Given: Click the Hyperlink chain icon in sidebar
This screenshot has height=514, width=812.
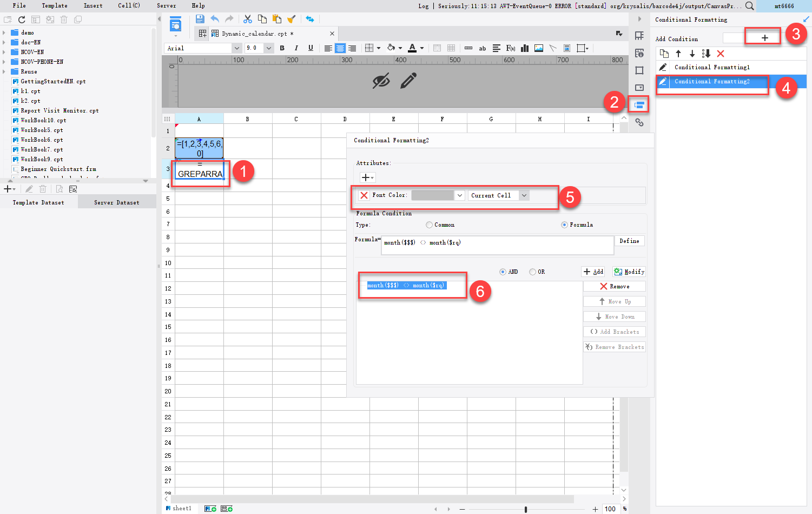Looking at the screenshot, I should click(639, 123).
